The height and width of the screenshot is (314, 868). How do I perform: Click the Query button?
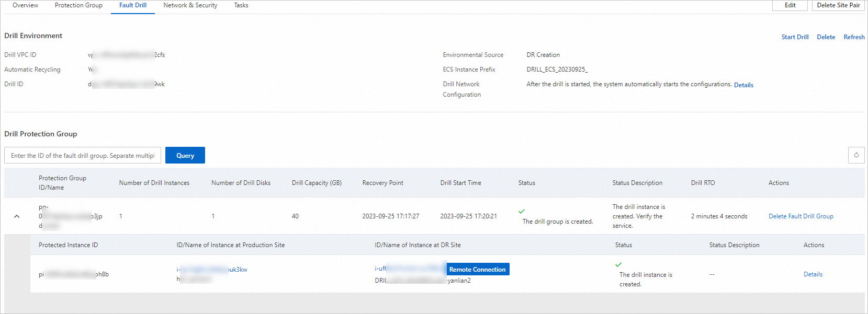pyautogui.click(x=185, y=156)
